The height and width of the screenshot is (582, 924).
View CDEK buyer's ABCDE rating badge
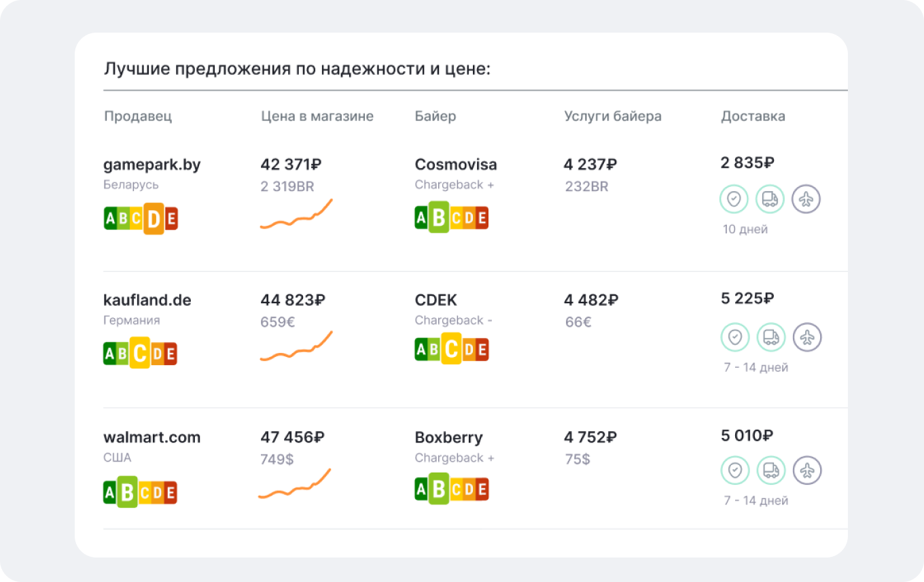pyautogui.click(x=452, y=349)
